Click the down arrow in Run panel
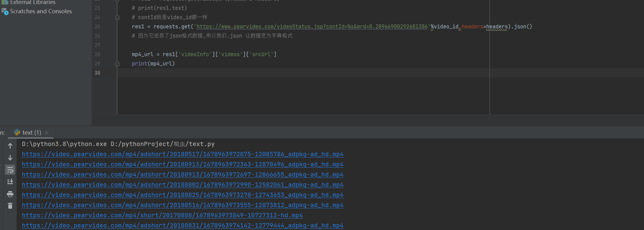Image resolution: width=644 pixels, height=230 pixels. 10,158
